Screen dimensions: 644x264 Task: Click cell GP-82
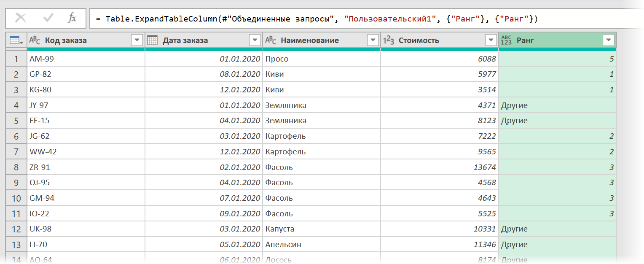tap(86, 74)
